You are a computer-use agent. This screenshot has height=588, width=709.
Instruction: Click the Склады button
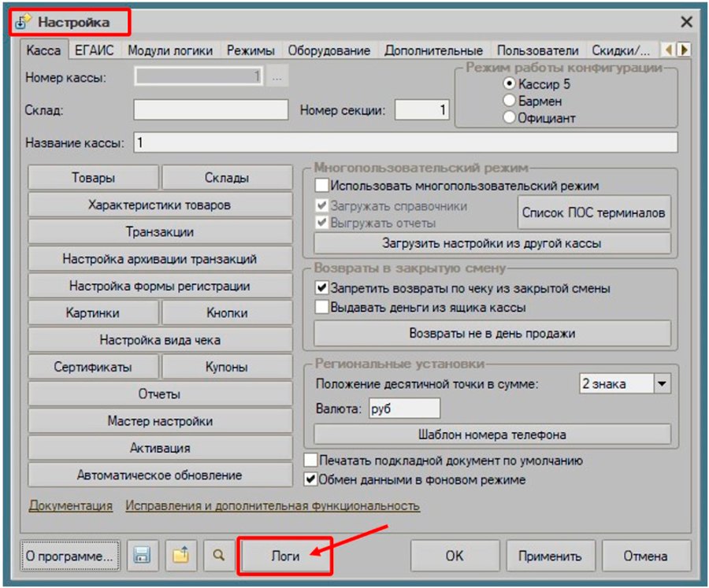coord(227,178)
